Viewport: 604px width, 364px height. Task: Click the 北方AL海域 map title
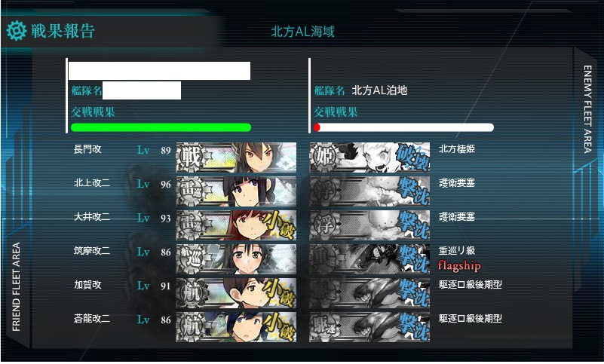(x=303, y=32)
